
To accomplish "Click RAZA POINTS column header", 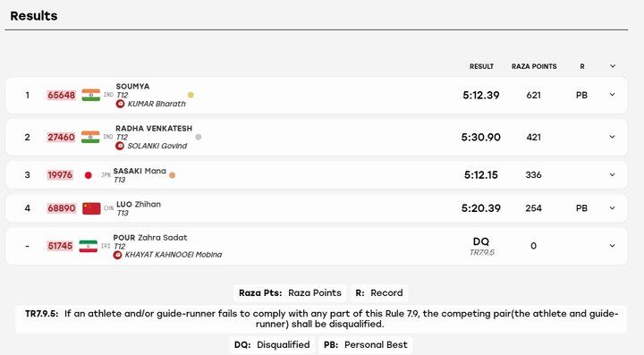I will (x=534, y=66).
